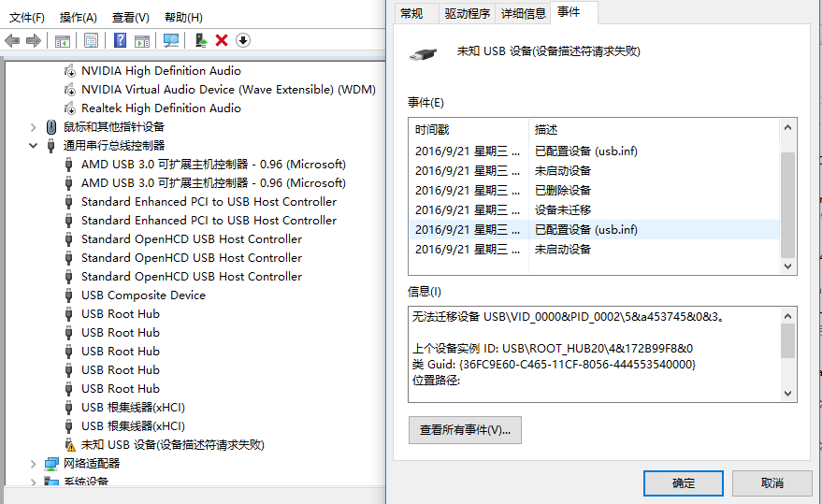Select the 已删除设备 event row

595,191
